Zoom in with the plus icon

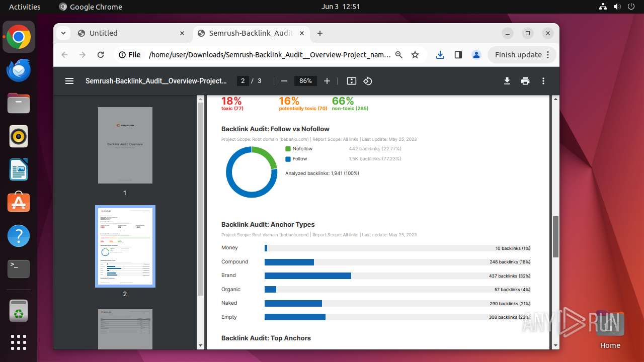327,81
